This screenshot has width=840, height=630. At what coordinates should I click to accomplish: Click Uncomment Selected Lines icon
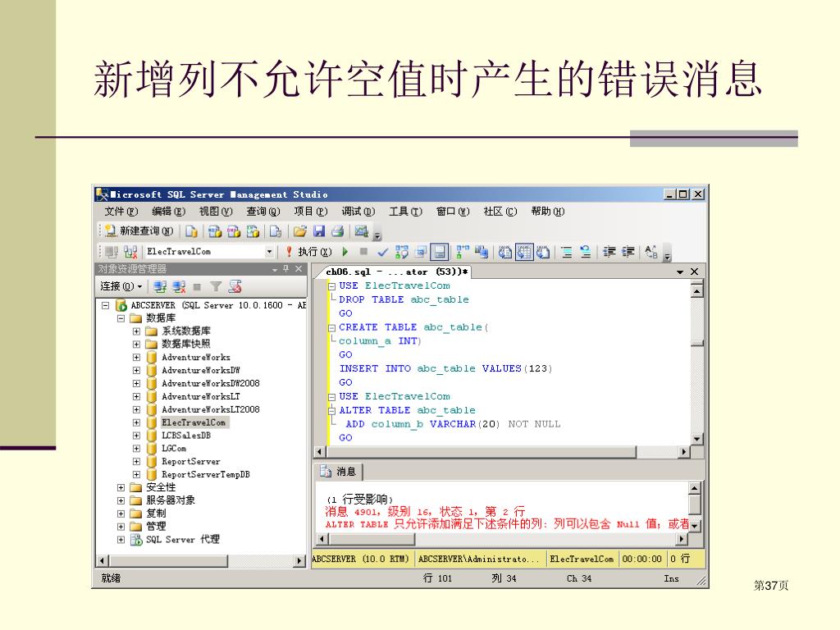click(x=586, y=252)
